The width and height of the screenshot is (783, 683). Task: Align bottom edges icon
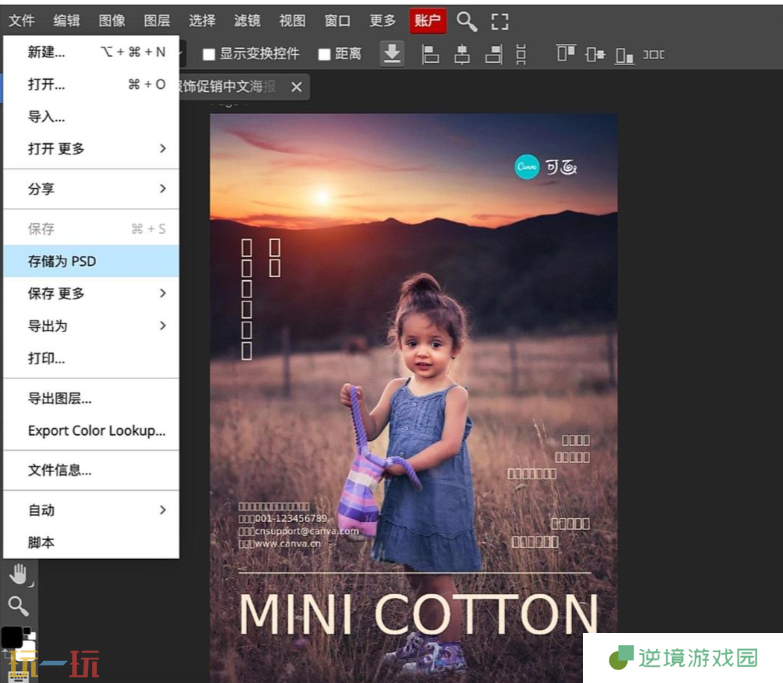(x=624, y=55)
